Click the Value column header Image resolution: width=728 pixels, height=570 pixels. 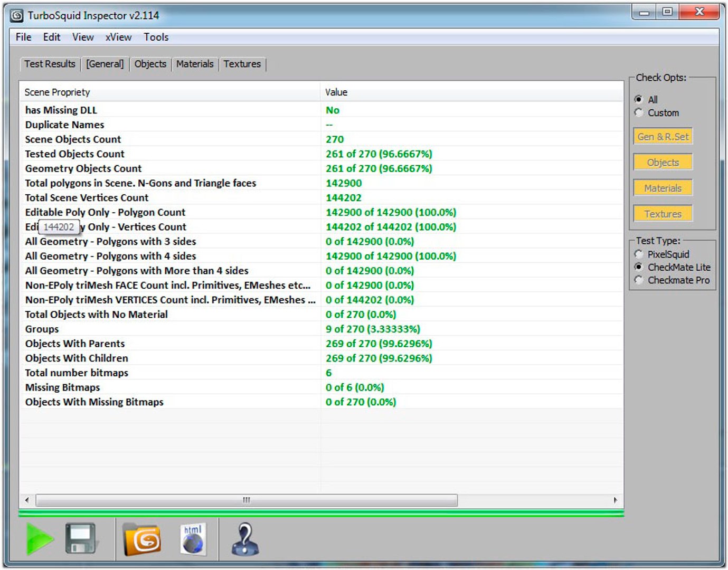(x=472, y=92)
